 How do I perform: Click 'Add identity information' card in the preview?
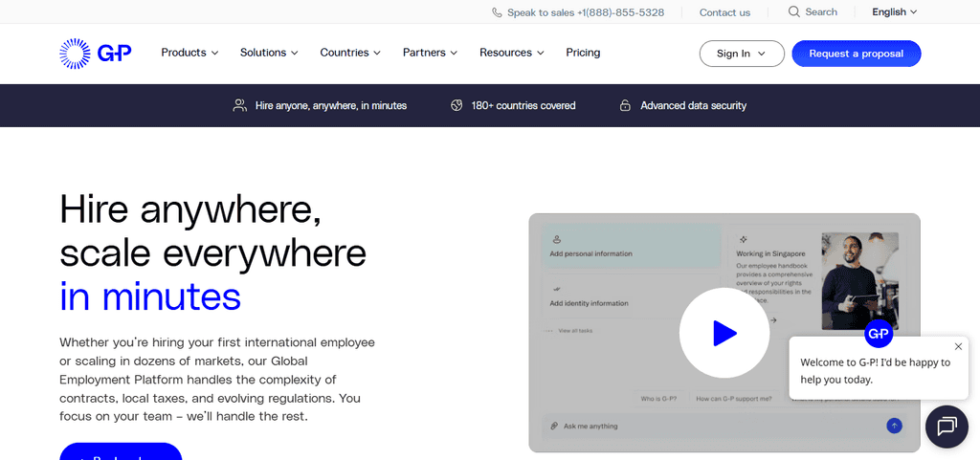(x=631, y=296)
